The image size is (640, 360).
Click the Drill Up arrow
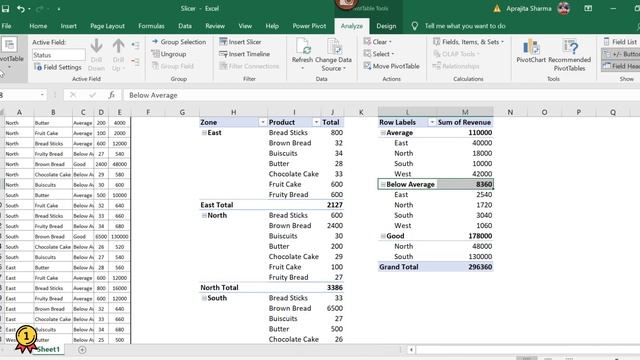(x=118, y=46)
